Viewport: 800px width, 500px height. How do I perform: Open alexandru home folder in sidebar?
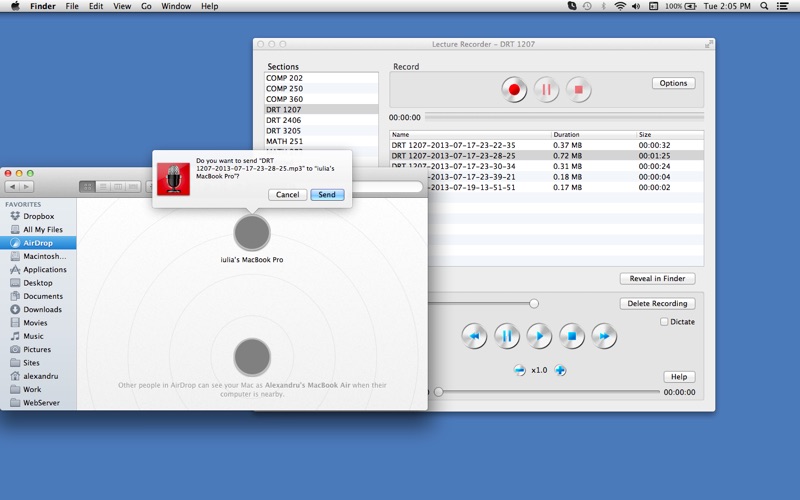click(x=38, y=376)
